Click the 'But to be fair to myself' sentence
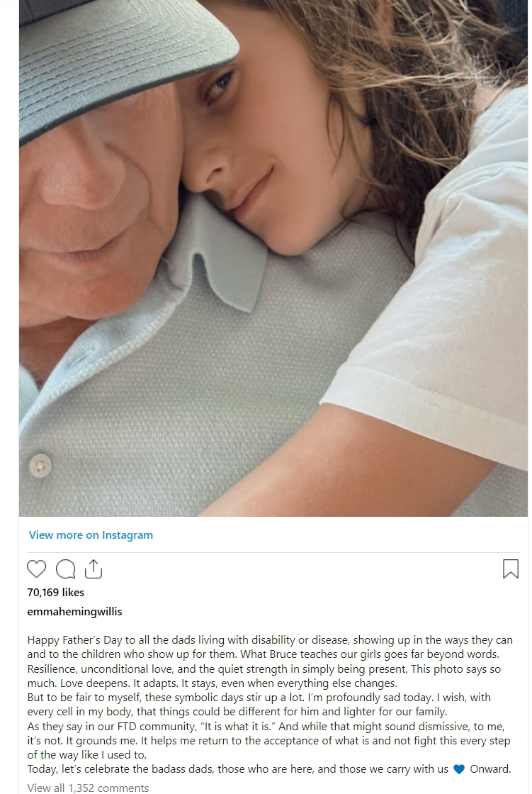Viewport: 532px width, 794px height. click(x=259, y=698)
